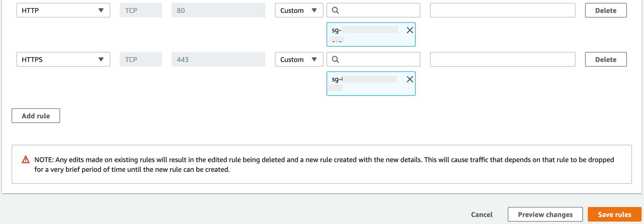Delete the HTTP rule

(605, 10)
